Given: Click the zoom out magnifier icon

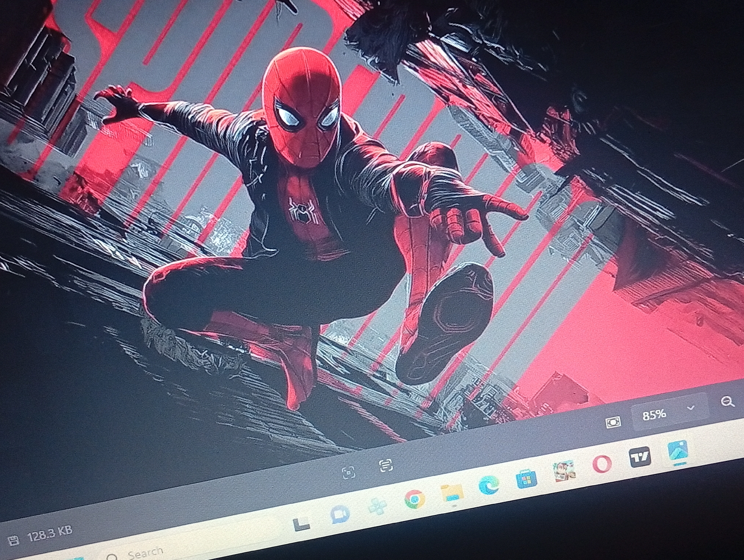Looking at the screenshot, I should pyautogui.click(x=727, y=402).
